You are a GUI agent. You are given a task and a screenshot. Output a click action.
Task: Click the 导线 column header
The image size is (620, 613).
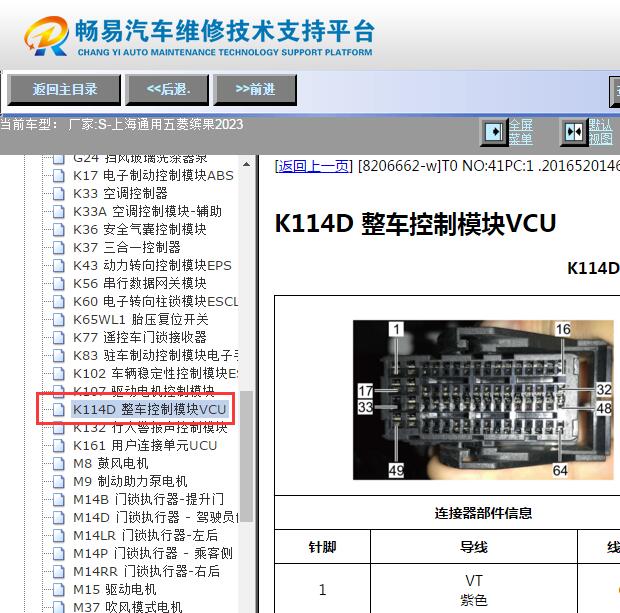pos(474,547)
